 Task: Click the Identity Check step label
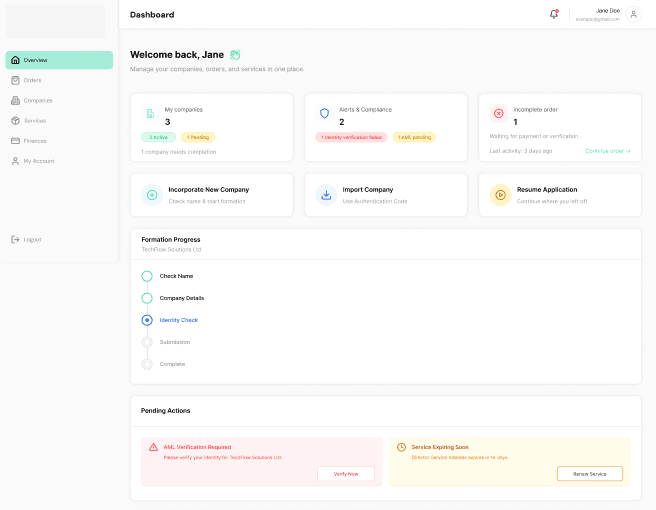click(179, 320)
